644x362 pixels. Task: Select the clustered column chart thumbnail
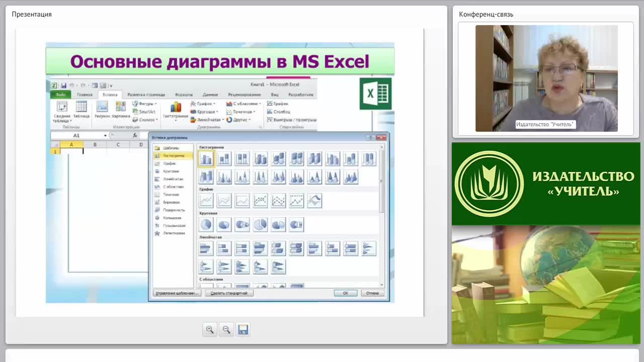coord(206,159)
